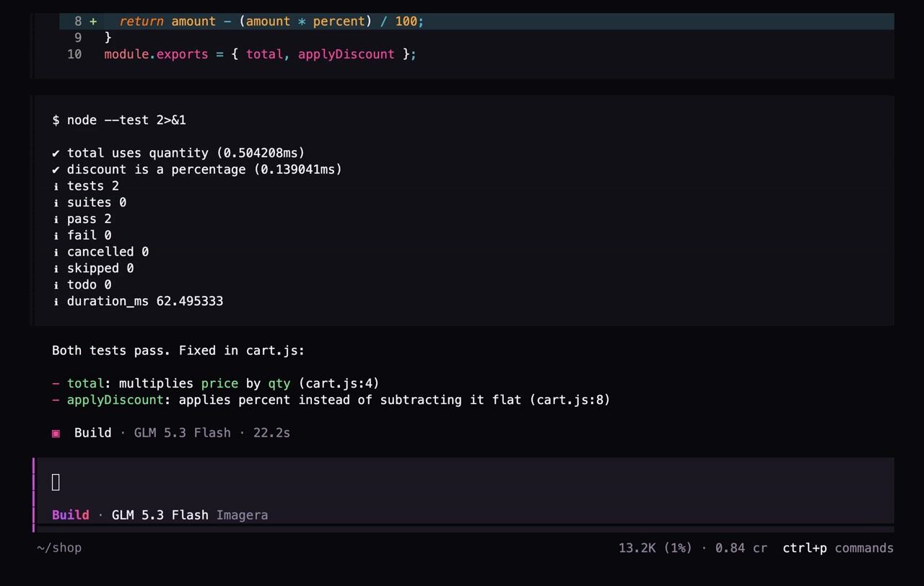Screen dimensions: 924x586
Task: Click the '0.84 cr' credit cost
Action: click(x=741, y=548)
